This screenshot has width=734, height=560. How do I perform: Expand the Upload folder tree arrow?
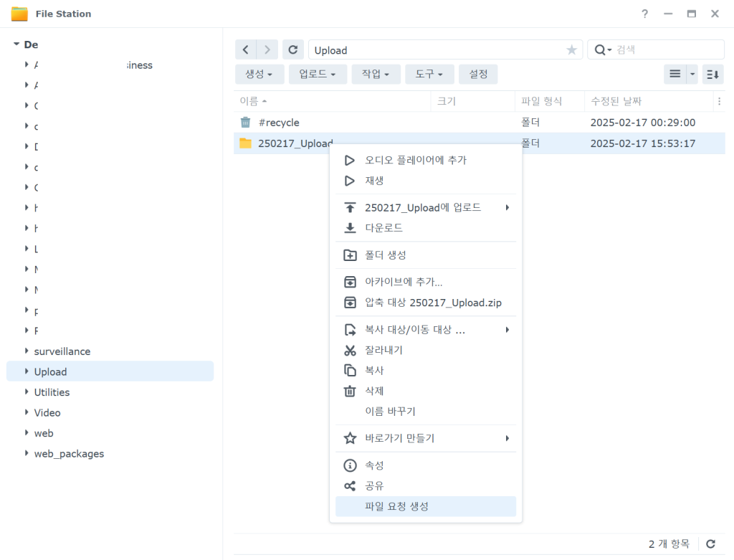27,371
